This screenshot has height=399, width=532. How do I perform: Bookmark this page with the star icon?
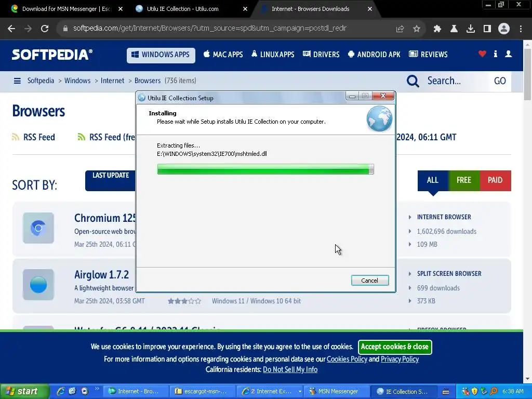(x=417, y=29)
